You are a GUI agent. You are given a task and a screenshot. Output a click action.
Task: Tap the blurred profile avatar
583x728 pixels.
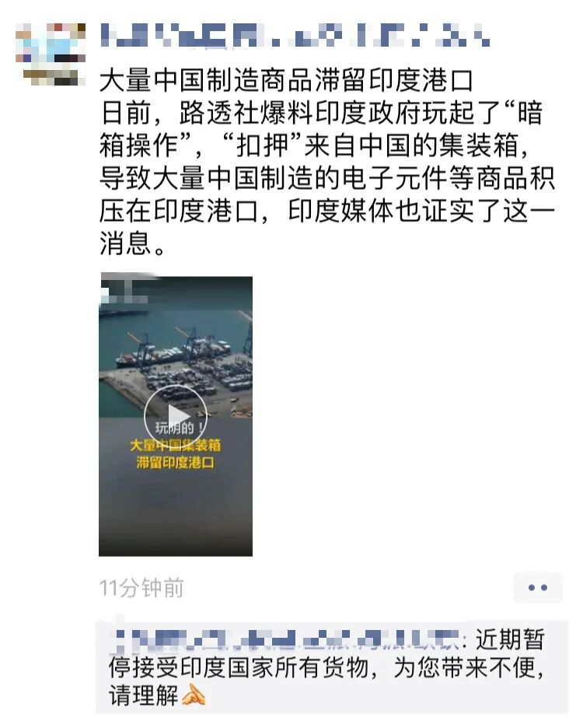pos(50,54)
